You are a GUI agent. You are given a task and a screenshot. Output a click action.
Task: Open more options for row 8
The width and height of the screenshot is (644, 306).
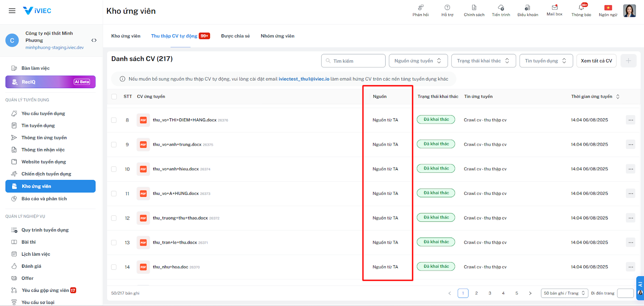pyautogui.click(x=630, y=120)
